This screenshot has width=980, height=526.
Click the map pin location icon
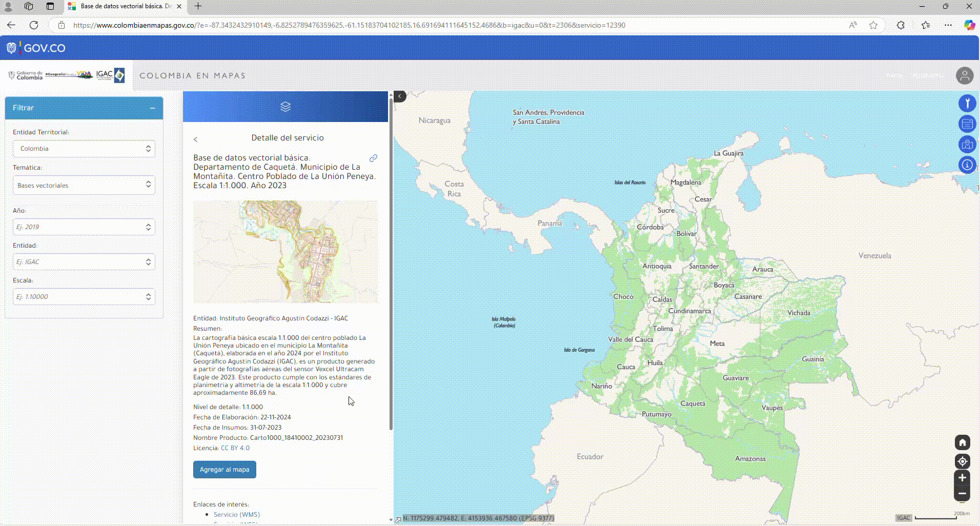(967, 145)
